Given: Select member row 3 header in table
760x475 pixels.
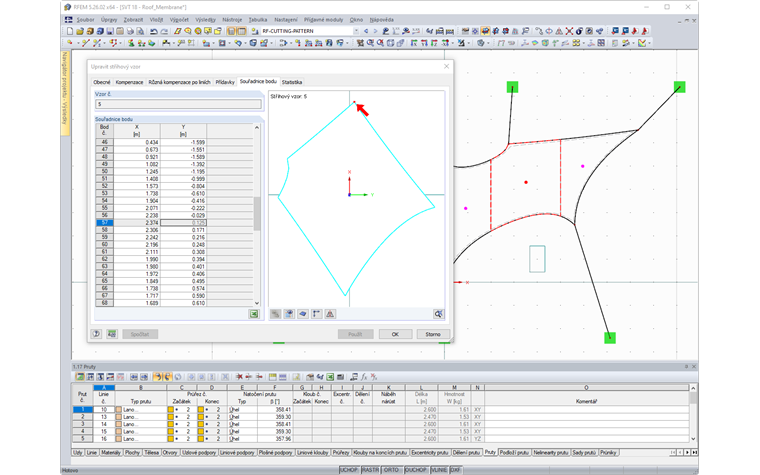Looking at the screenshot, I should point(82,424).
